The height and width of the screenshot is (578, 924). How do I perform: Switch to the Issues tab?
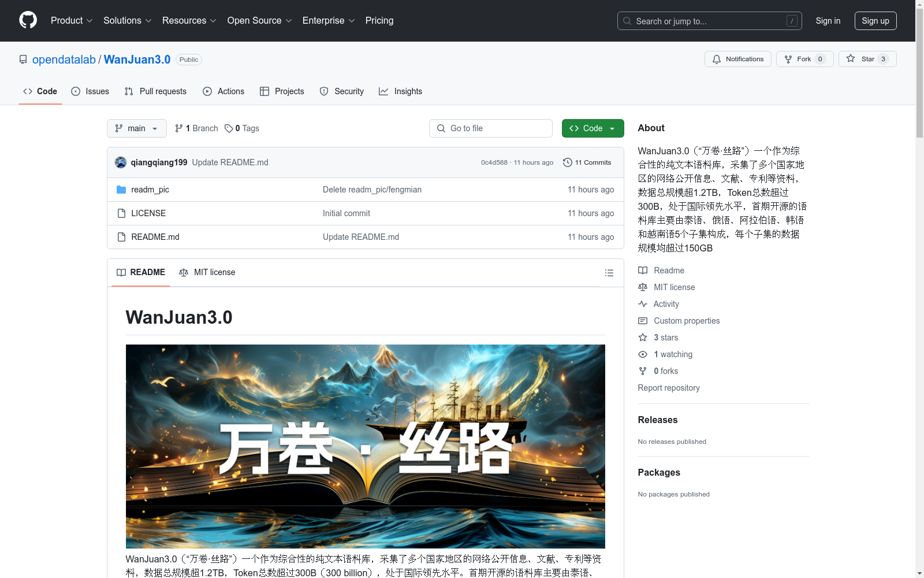coord(90,91)
